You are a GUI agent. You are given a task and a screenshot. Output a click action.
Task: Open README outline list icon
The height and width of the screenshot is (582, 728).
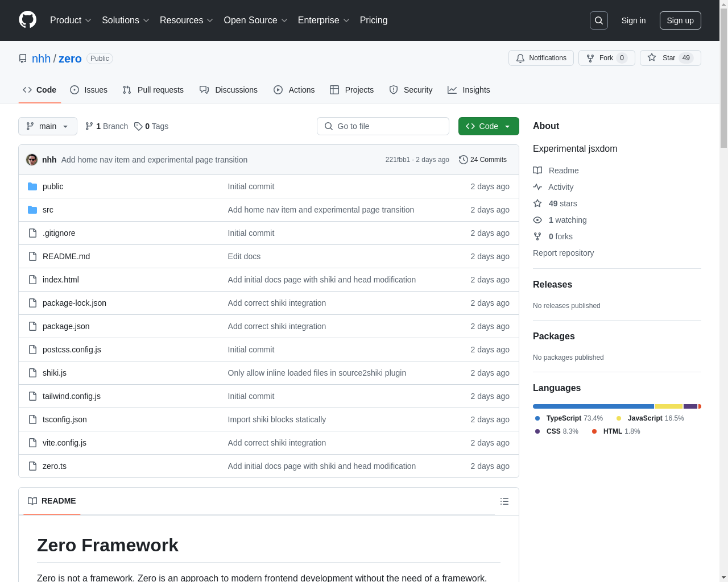(x=504, y=501)
